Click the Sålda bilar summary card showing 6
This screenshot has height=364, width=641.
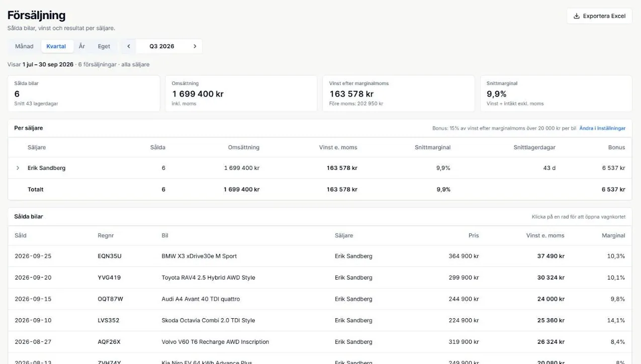84,94
